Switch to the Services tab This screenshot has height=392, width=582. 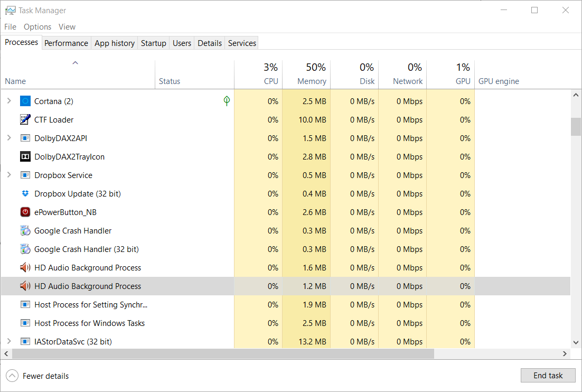pos(242,43)
